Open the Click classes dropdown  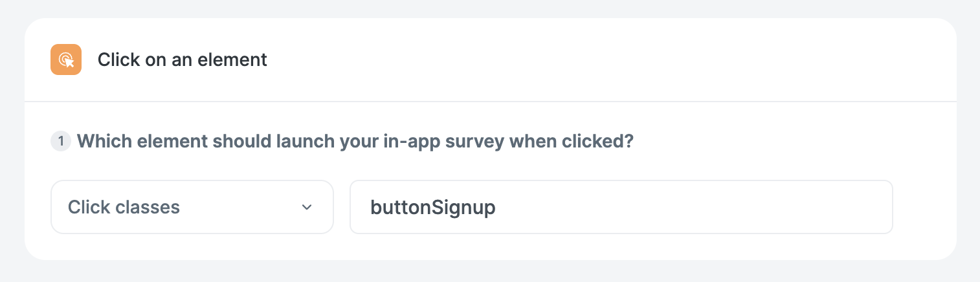[x=192, y=207]
